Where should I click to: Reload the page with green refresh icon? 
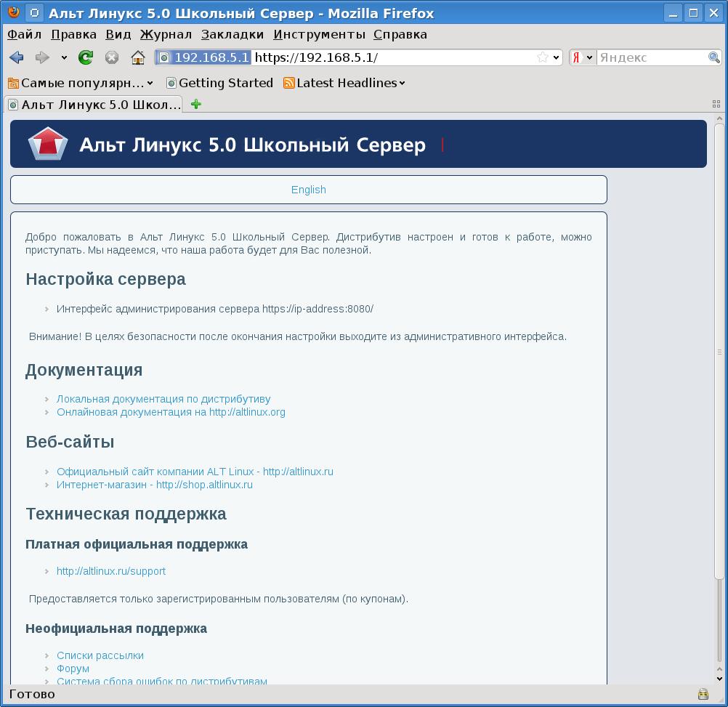coord(86,57)
